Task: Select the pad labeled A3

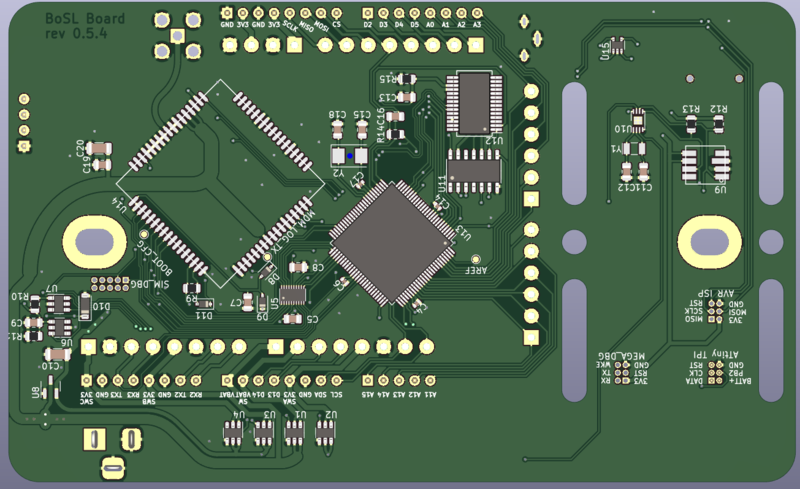Action: 477,13
